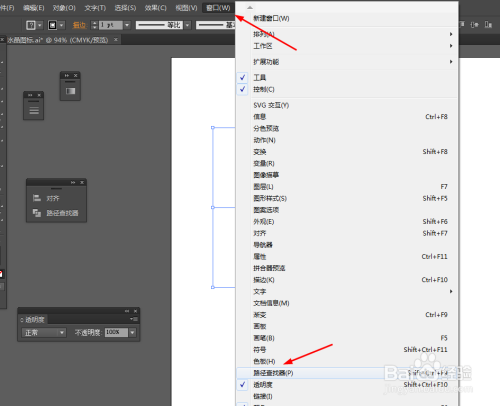Select 变换 menu entry
Viewport: 500px width, 406px height.
click(x=347, y=152)
